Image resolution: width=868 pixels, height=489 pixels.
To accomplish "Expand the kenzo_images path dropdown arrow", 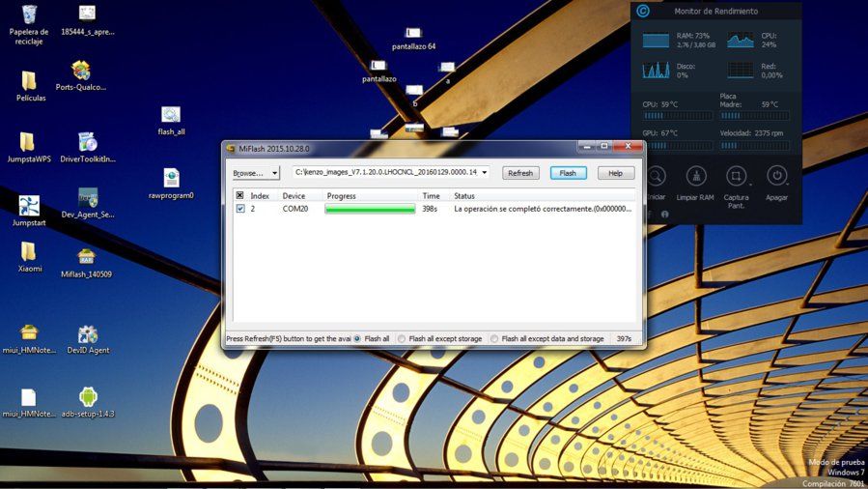I will click(485, 172).
